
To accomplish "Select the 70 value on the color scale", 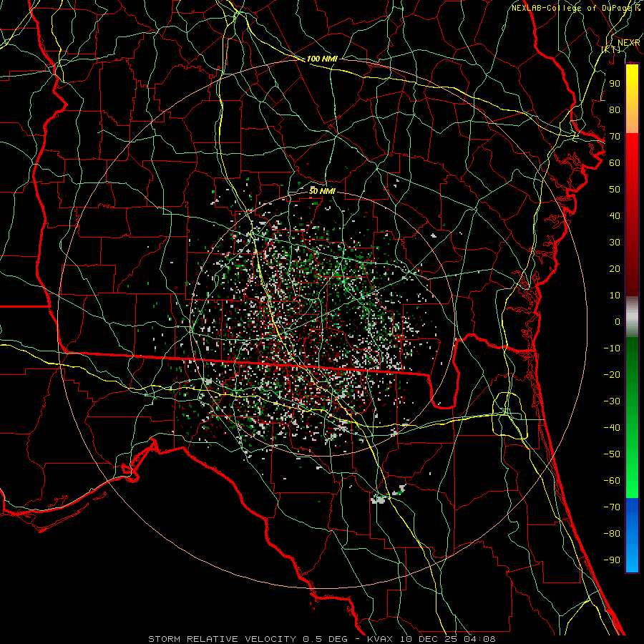I will pyautogui.click(x=615, y=137).
